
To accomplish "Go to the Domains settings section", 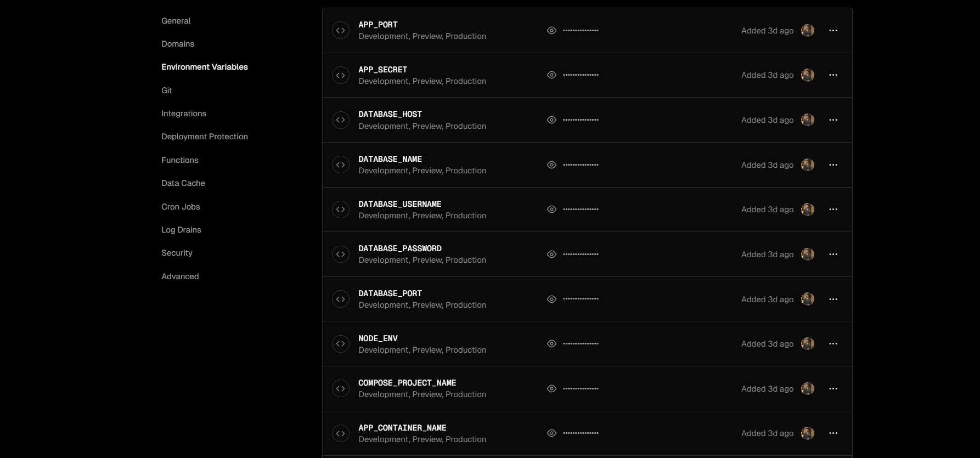I will point(178,44).
